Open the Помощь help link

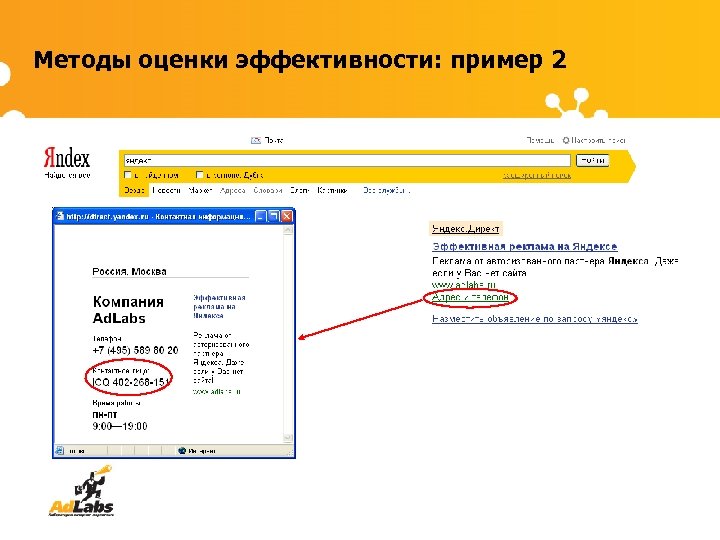pos(540,141)
